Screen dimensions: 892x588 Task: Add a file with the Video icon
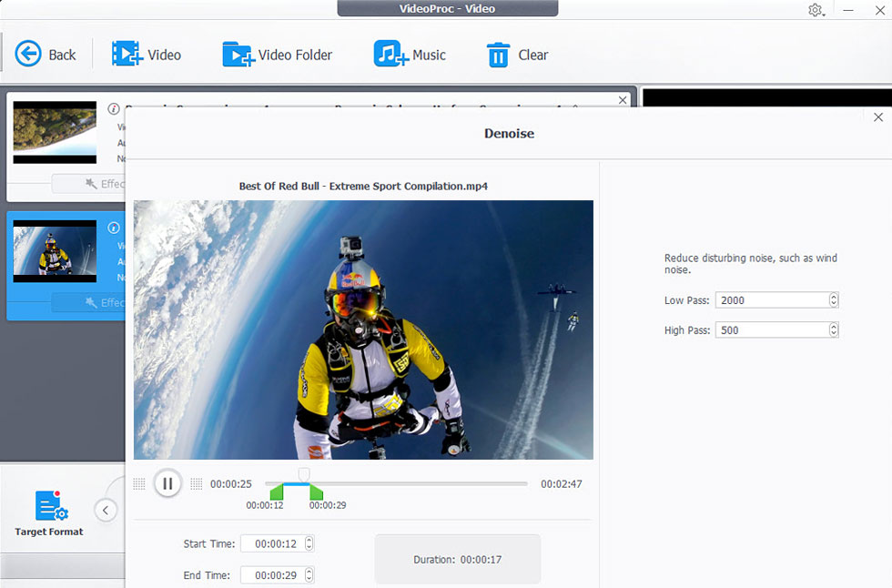[127, 55]
